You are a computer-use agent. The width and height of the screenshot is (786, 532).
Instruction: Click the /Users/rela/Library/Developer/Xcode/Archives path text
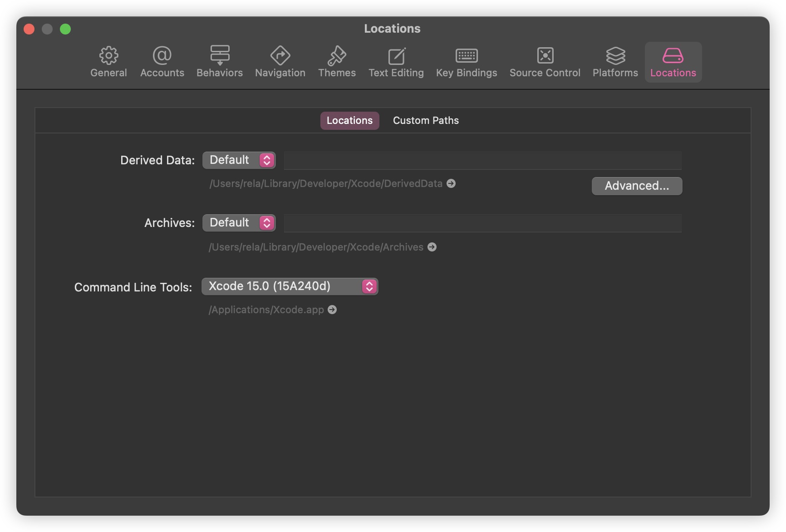click(316, 247)
